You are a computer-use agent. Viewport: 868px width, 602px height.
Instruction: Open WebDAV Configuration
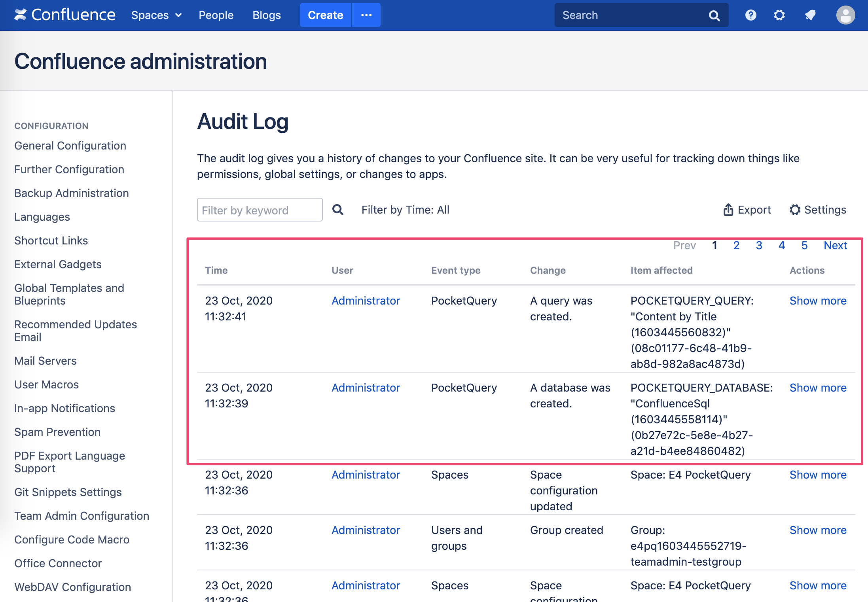pos(72,587)
